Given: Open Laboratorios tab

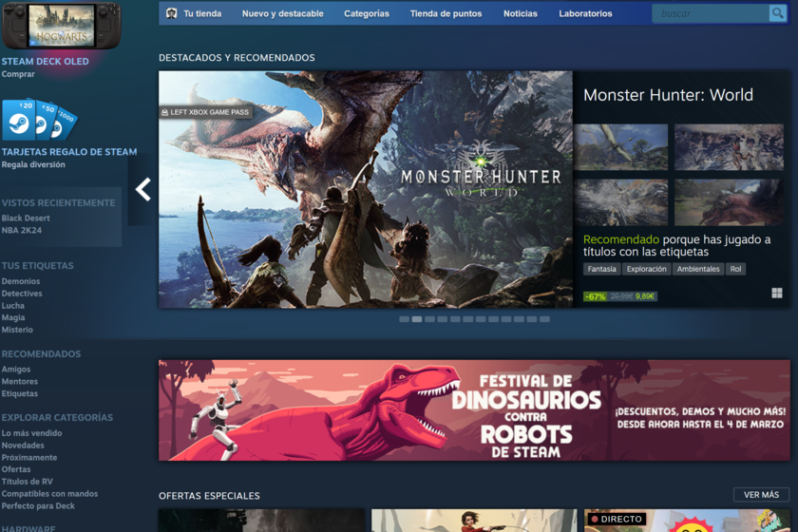Looking at the screenshot, I should pyautogui.click(x=585, y=13).
